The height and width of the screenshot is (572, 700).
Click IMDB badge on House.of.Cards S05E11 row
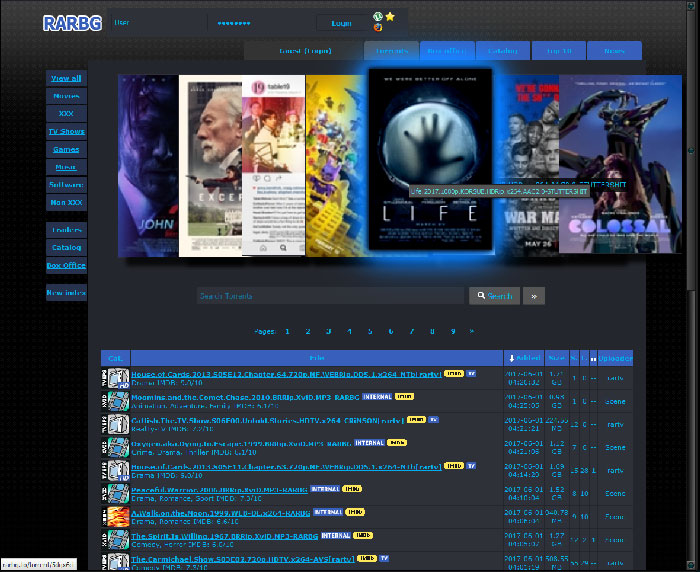(454, 466)
